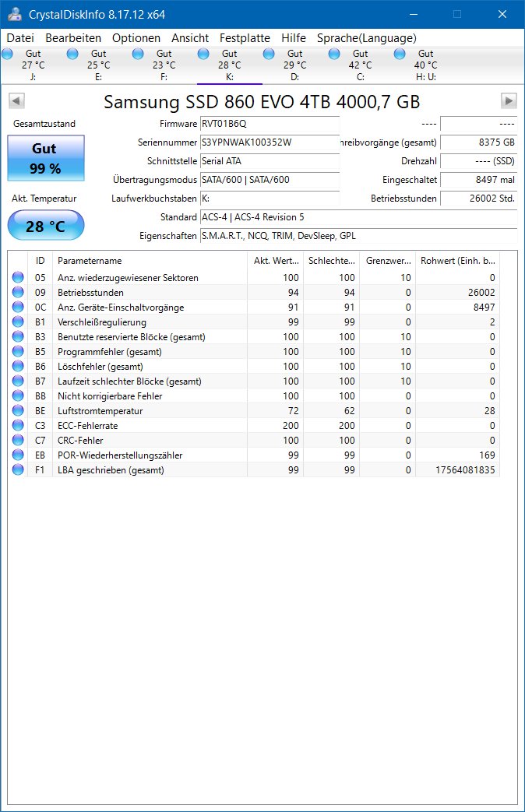Click the CrystalDiskInfo app icon in title bar

pos(15,15)
